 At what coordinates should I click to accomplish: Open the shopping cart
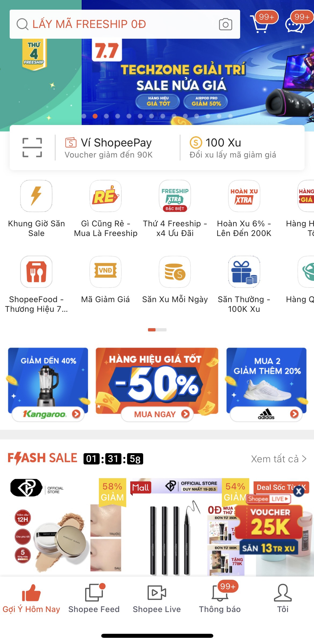coord(260,24)
